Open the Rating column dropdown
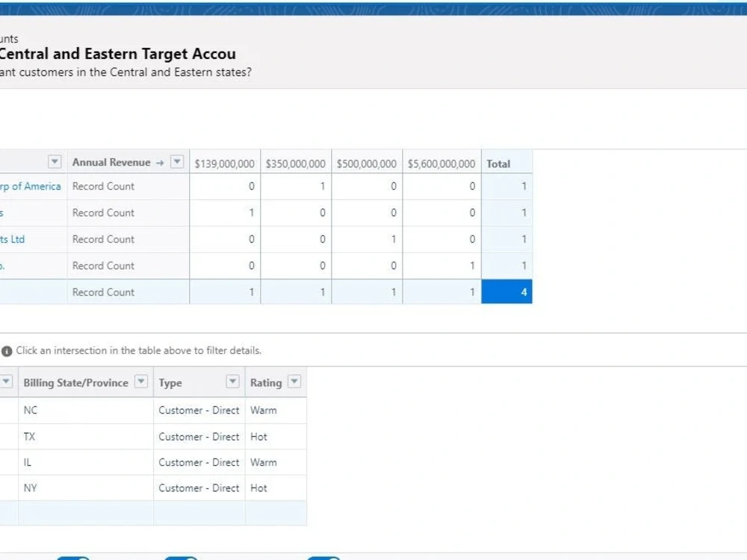The image size is (747, 560). point(294,382)
